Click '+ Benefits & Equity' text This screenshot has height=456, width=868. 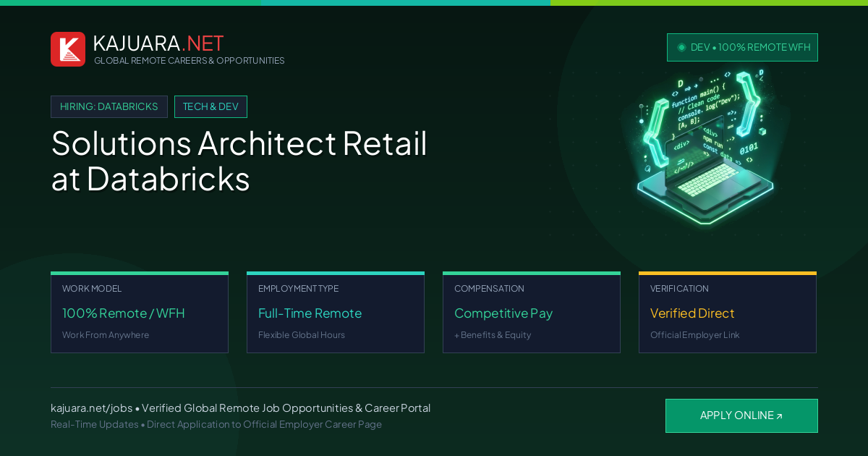pos(493,335)
